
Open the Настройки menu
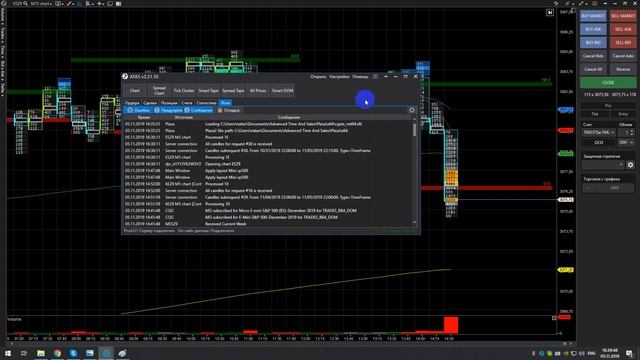pos(339,77)
